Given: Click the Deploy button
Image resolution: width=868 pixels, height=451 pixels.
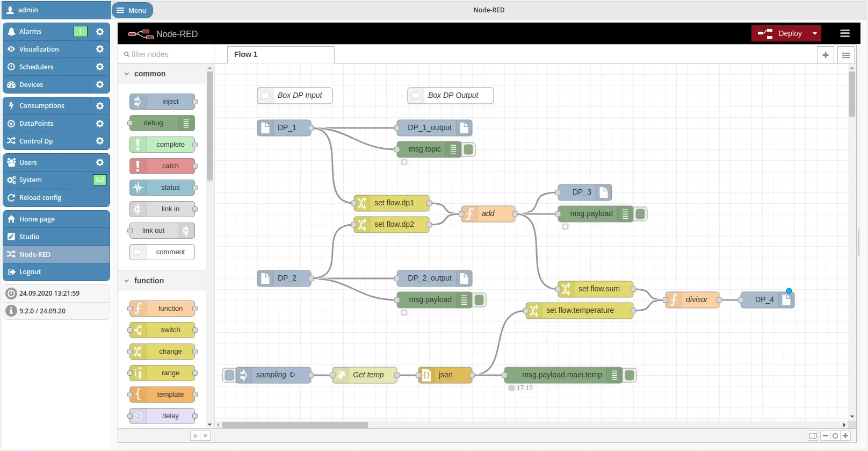Looking at the screenshot, I should click(x=780, y=33).
